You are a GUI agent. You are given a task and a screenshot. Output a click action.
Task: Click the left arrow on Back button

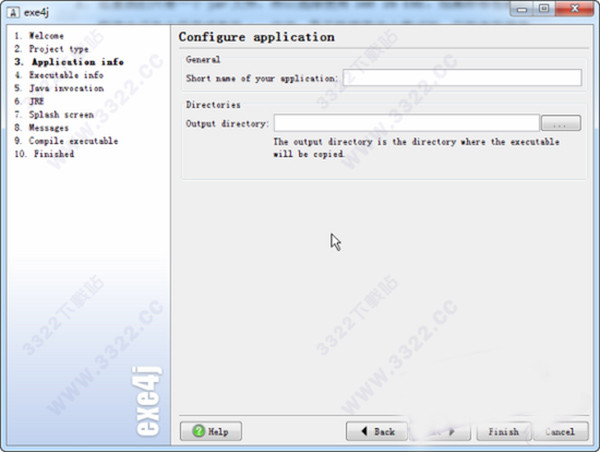365,431
